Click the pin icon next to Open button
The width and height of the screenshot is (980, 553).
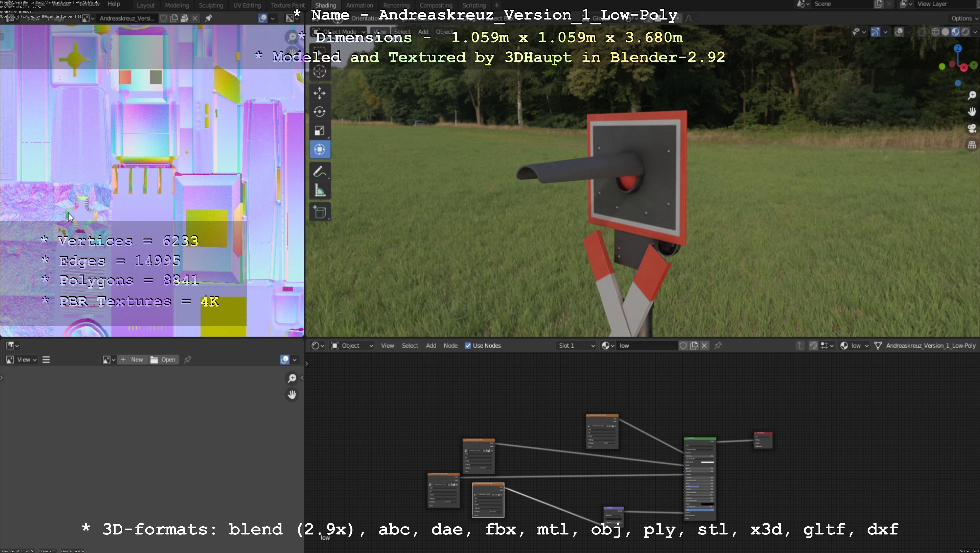click(188, 360)
